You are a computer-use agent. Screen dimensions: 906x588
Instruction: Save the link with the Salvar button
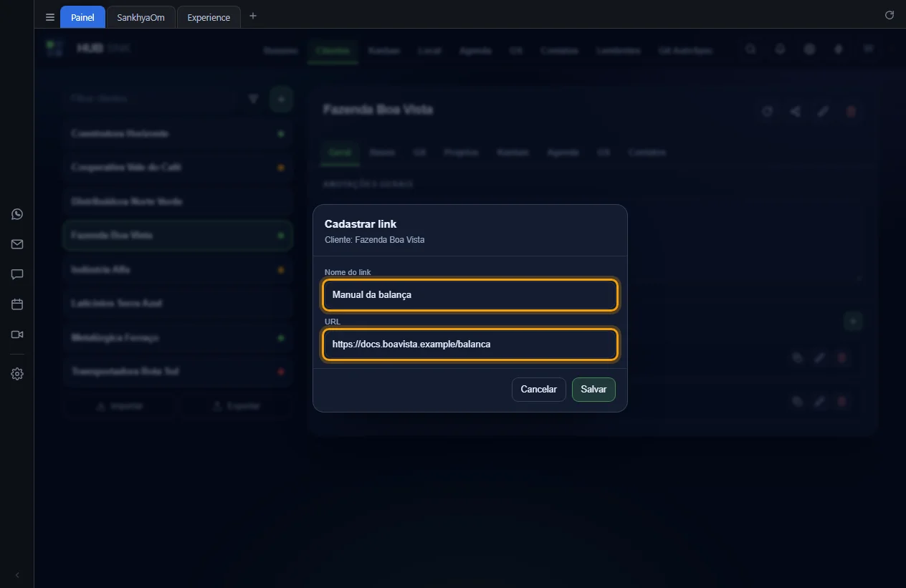(x=593, y=390)
